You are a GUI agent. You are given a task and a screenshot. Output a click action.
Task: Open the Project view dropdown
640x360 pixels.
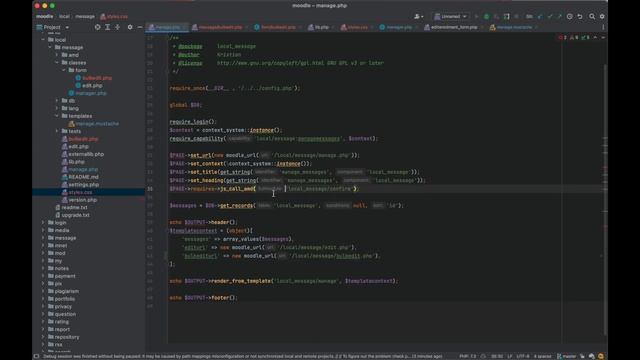coord(53,27)
